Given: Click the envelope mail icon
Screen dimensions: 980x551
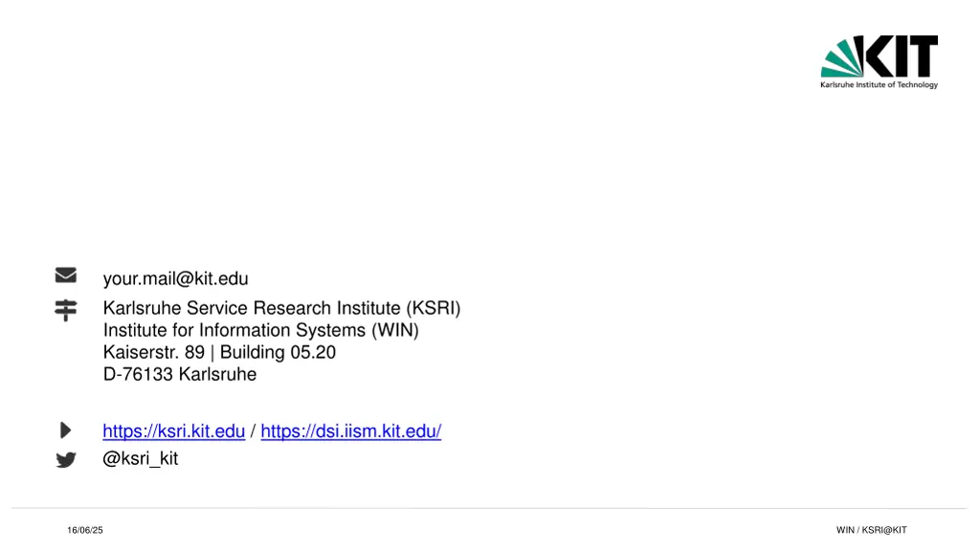Looking at the screenshot, I should click(66, 275).
